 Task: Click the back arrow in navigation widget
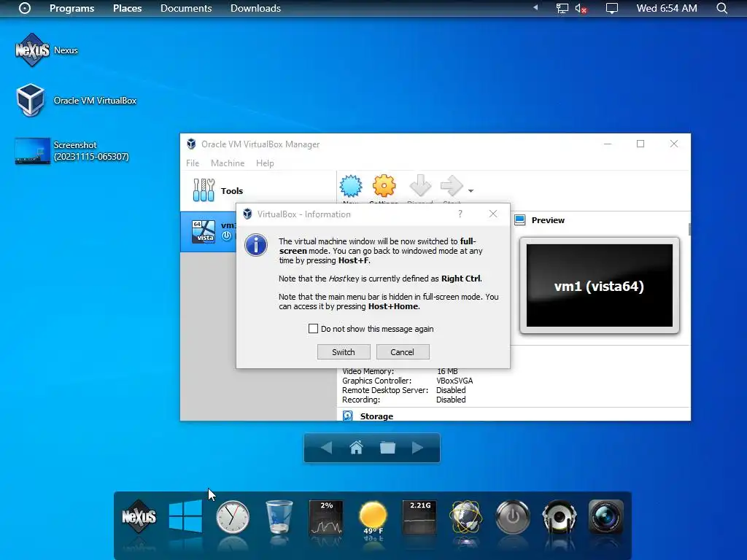point(326,448)
